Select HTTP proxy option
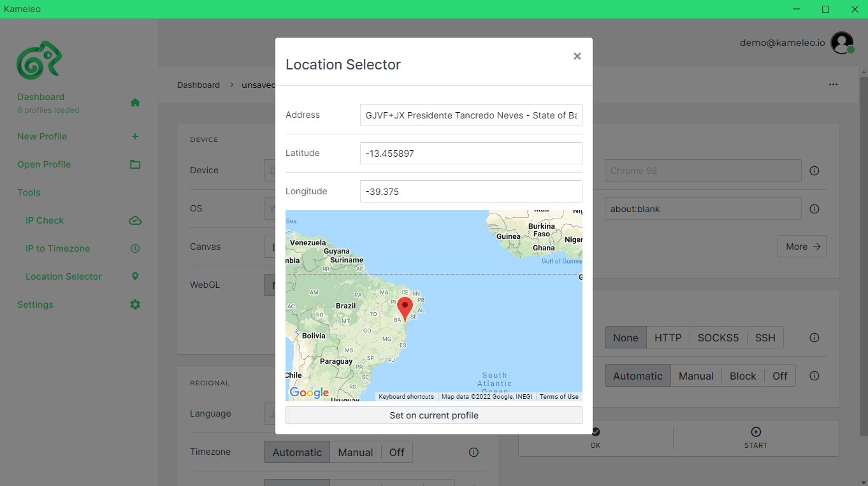868x486 pixels. point(668,338)
